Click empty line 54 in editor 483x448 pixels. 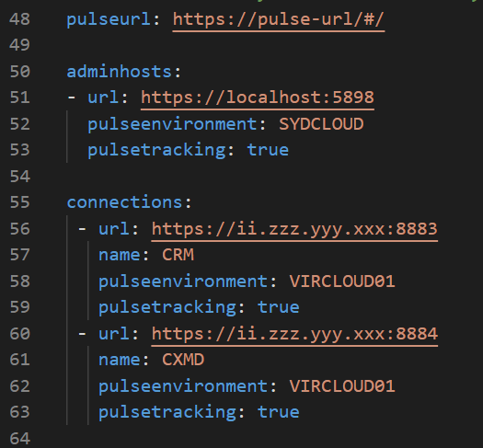[256, 177]
